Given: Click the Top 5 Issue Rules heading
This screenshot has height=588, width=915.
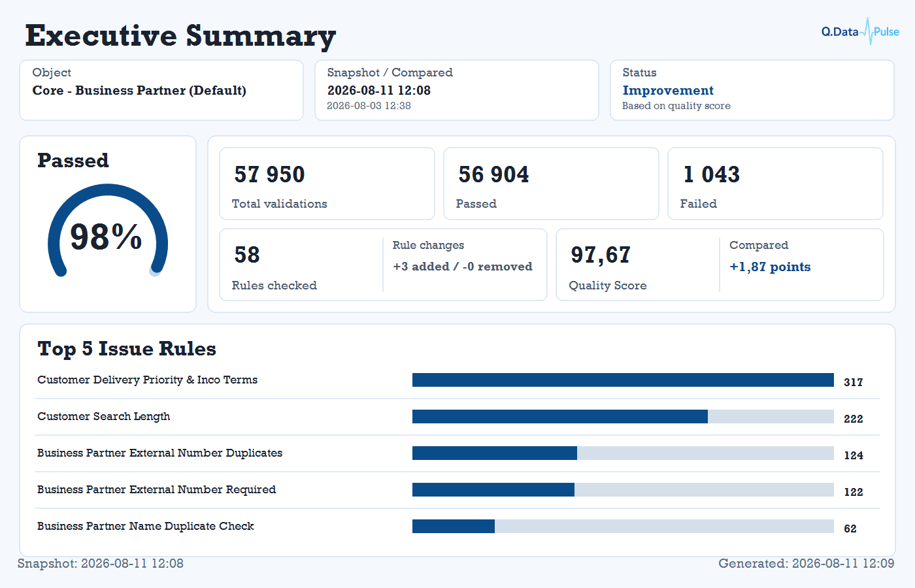Looking at the screenshot, I should click(127, 348).
